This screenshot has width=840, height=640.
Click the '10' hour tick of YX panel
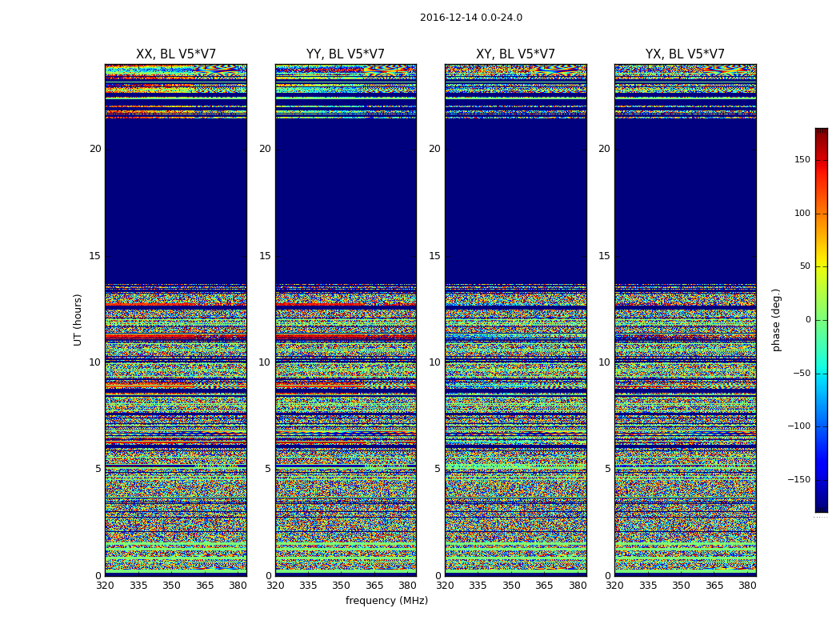point(604,362)
